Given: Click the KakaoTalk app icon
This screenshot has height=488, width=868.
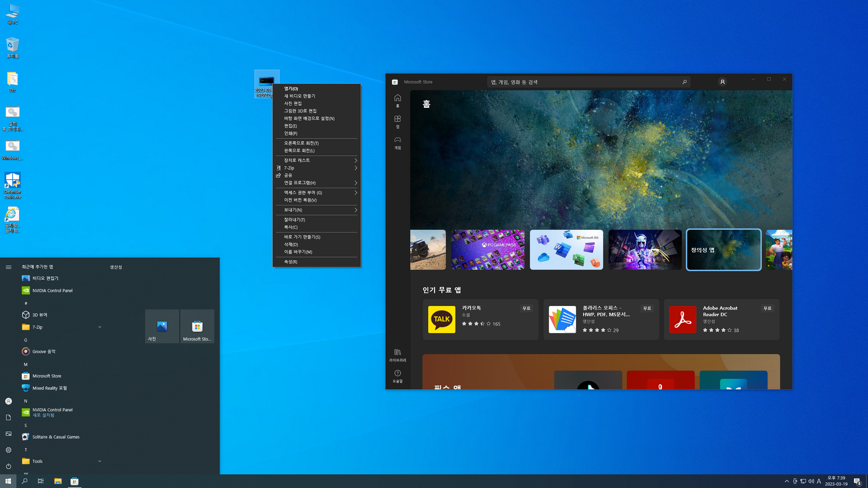Looking at the screenshot, I should pos(441,320).
